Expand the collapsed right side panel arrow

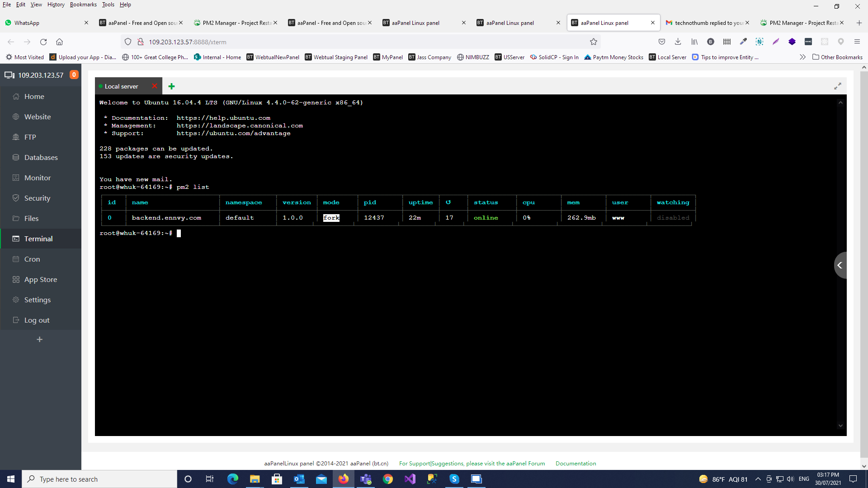[840, 265]
